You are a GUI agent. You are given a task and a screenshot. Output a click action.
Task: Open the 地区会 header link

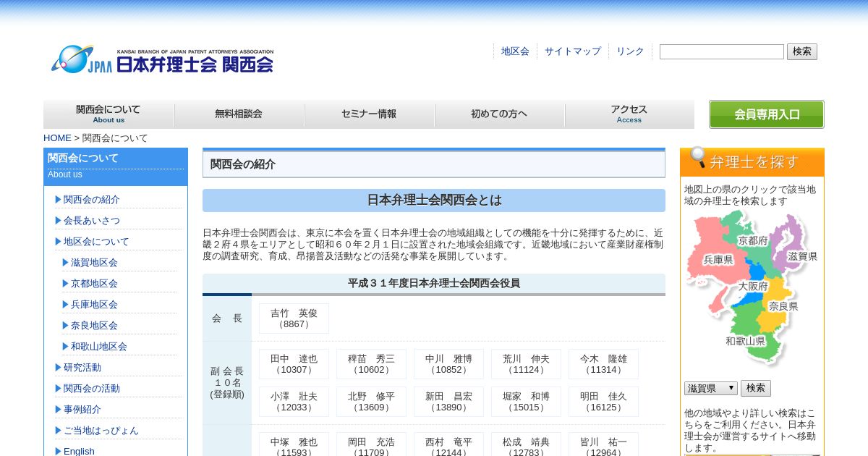pos(515,51)
